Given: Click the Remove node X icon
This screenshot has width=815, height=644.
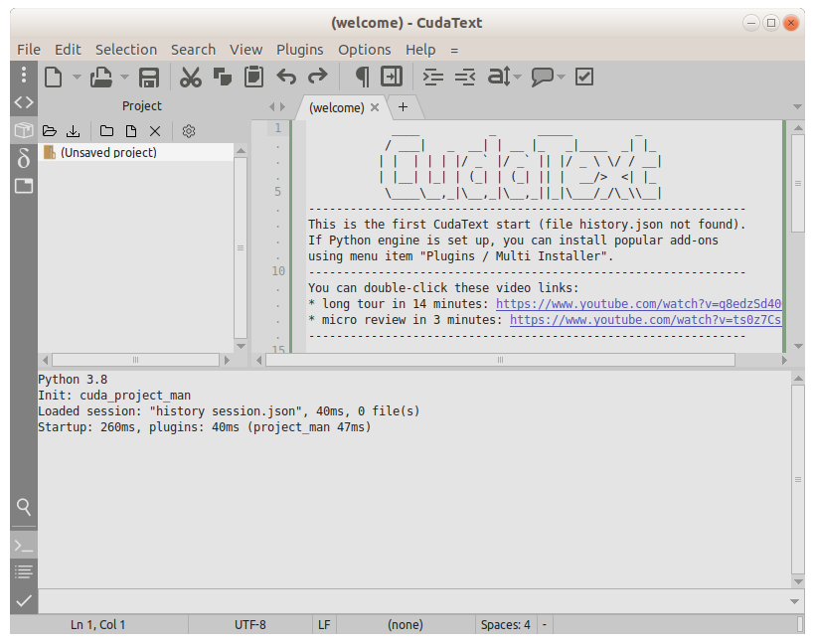Looking at the screenshot, I should 155,131.
